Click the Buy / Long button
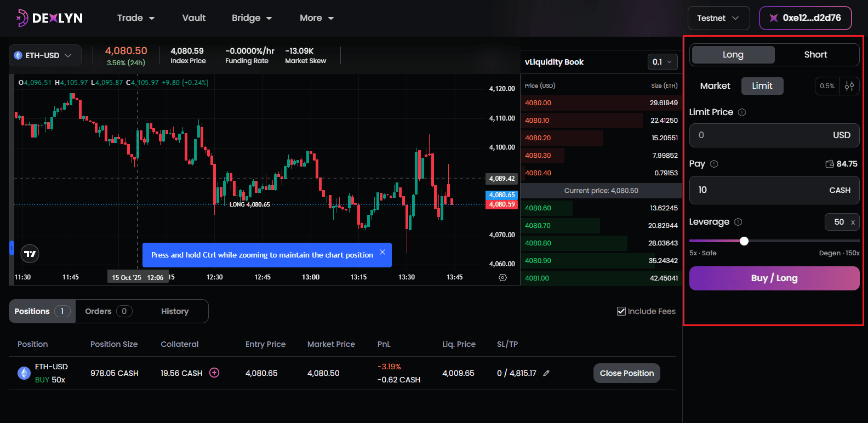The height and width of the screenshot is (423, 868). (x=774, y=278)
